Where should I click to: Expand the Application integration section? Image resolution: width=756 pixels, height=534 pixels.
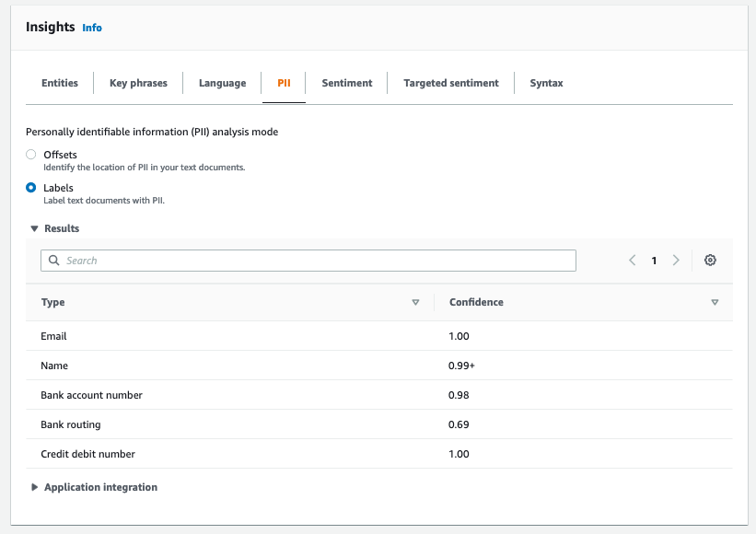[35, 487]
